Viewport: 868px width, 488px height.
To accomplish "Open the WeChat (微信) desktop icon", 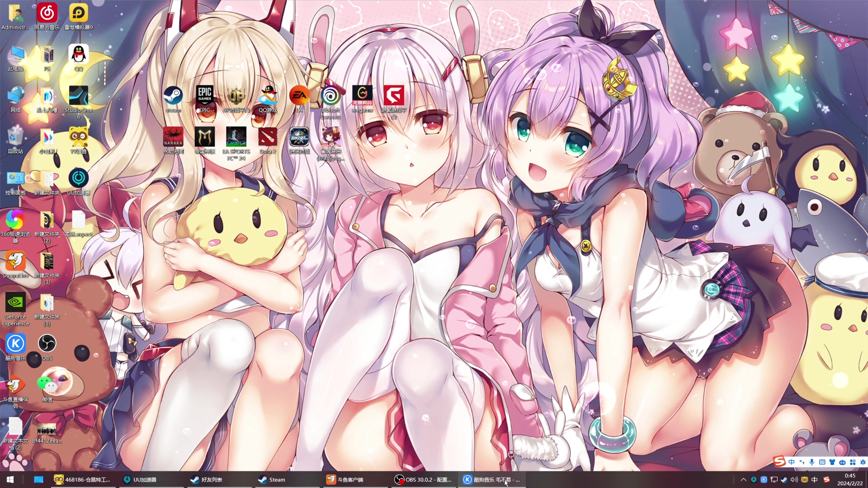I will (x=47, y=385).
